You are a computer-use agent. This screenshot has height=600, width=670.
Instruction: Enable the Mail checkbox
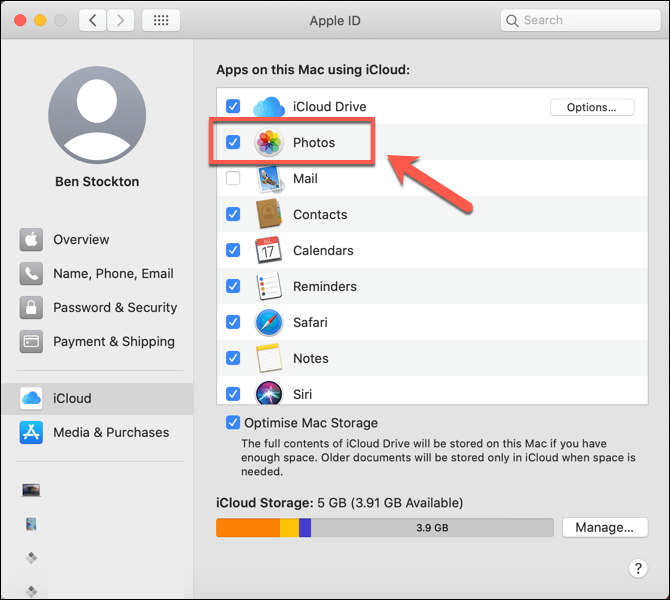click(233, 178)
